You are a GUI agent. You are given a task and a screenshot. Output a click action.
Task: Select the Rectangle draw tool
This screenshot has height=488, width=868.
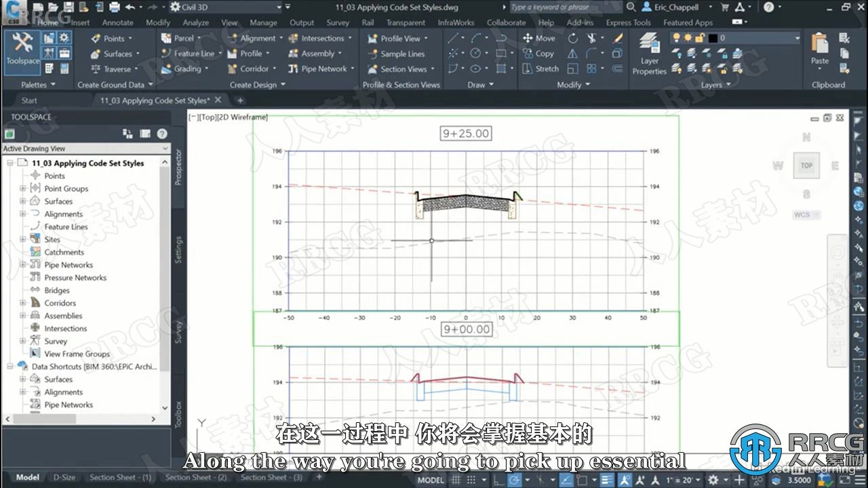501,54
